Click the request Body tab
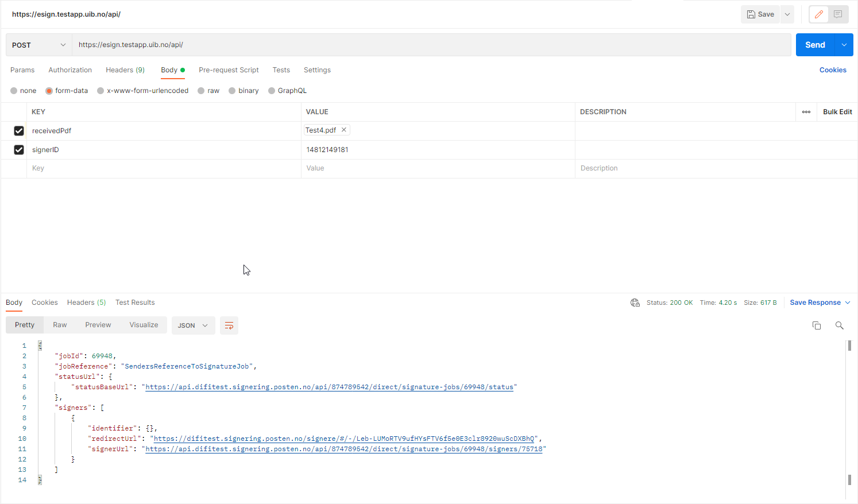The height and width of the screenshot is (504, 858). coord(172,70)
